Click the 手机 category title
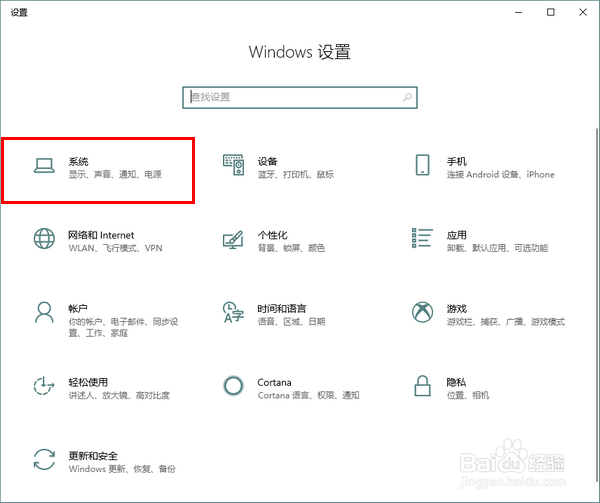600x503 pixels. point(457,161)
